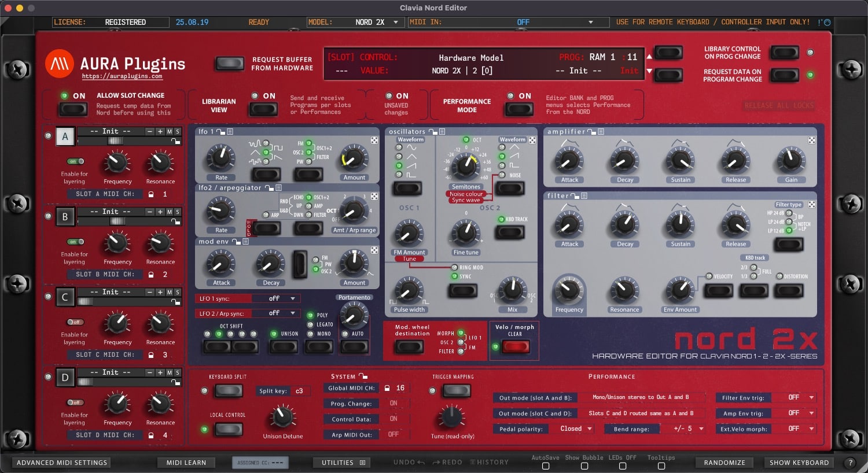
Task: Open help with the question mark icon
Action: click(850, 463)
